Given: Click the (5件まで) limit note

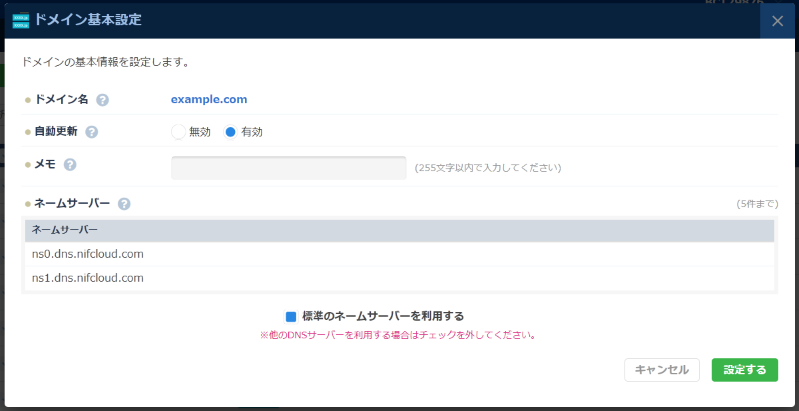Looking at the screenshot, I should pyautogui.click(x=757, y=204).
